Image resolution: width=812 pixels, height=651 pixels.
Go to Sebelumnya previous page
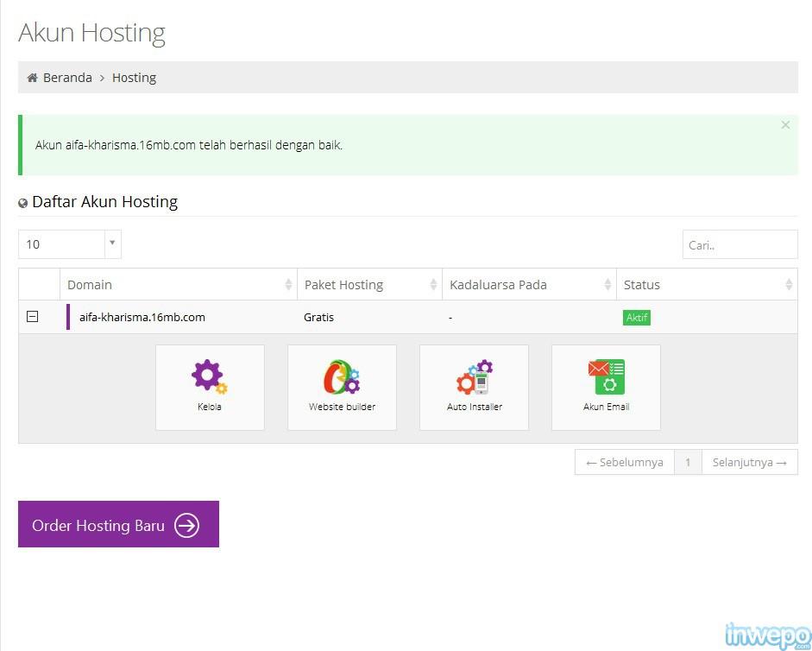click(624, 462)
